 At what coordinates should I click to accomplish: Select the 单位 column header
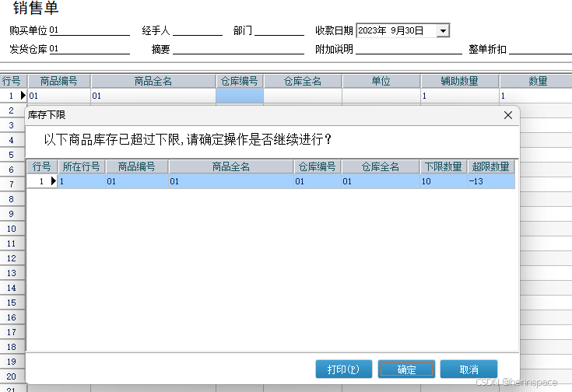(381, 81)
